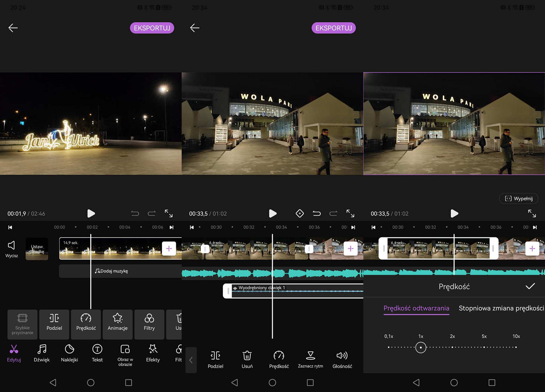Select the Wyodrębniony dźwięk 1 audio track
The width and height of the screenshot is (545, 392).
(293, 291)
